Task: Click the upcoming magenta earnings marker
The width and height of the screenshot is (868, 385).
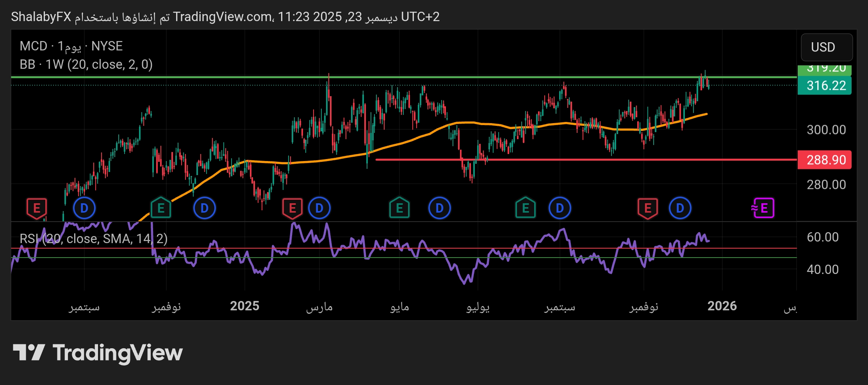Action: (x=763, y=208)
